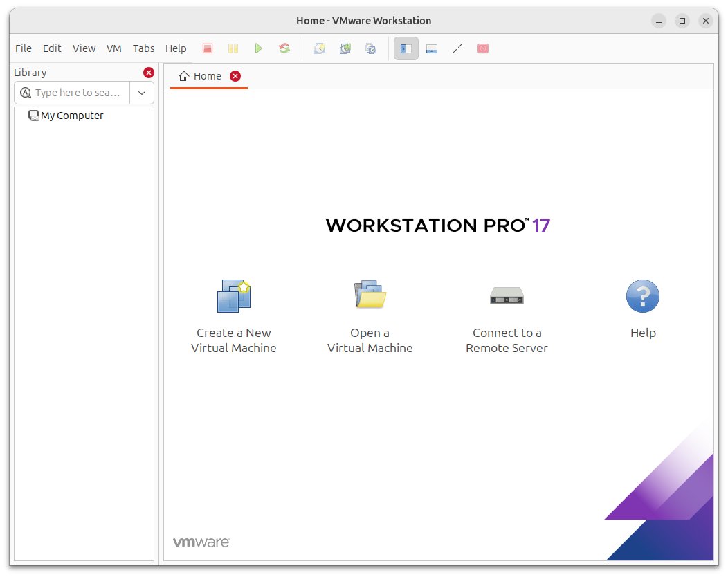
Task: Revert VM to its snapshot
Action: click(345, 48)
